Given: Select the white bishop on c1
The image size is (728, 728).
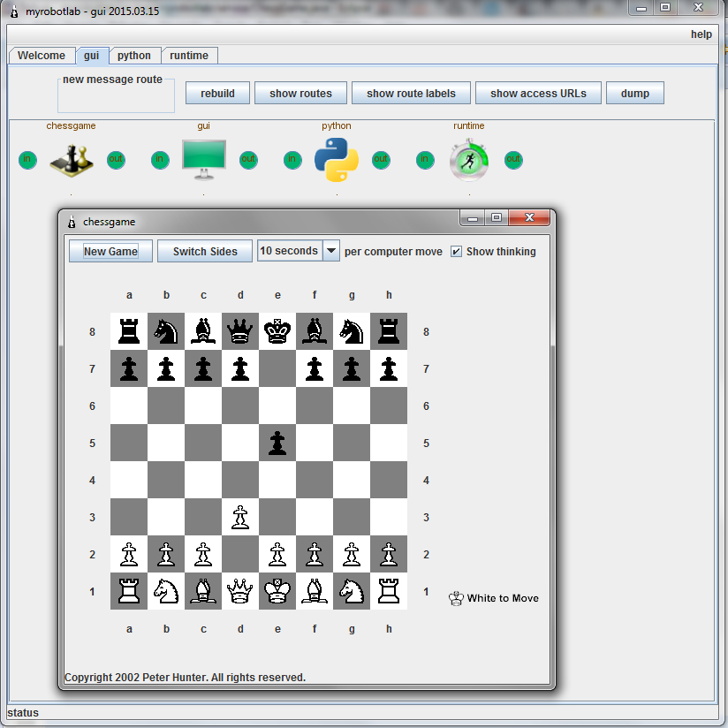Looking at the screenshot, I should pos(203,591).
